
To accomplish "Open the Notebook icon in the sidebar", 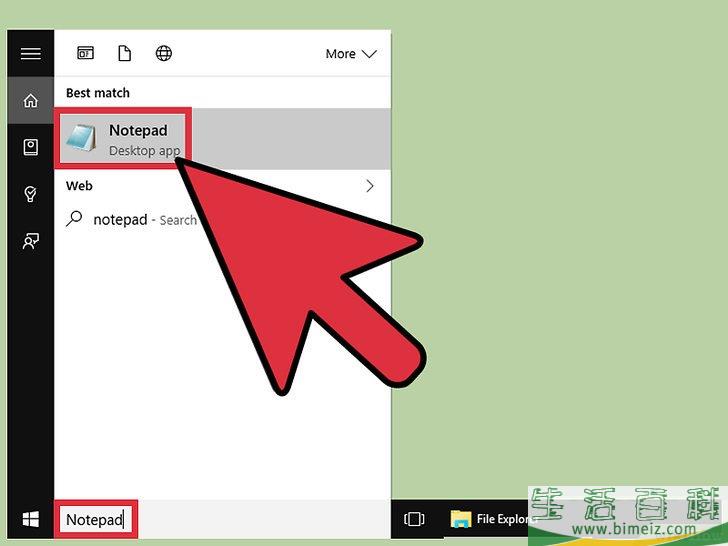I will [x=30, y=147].
